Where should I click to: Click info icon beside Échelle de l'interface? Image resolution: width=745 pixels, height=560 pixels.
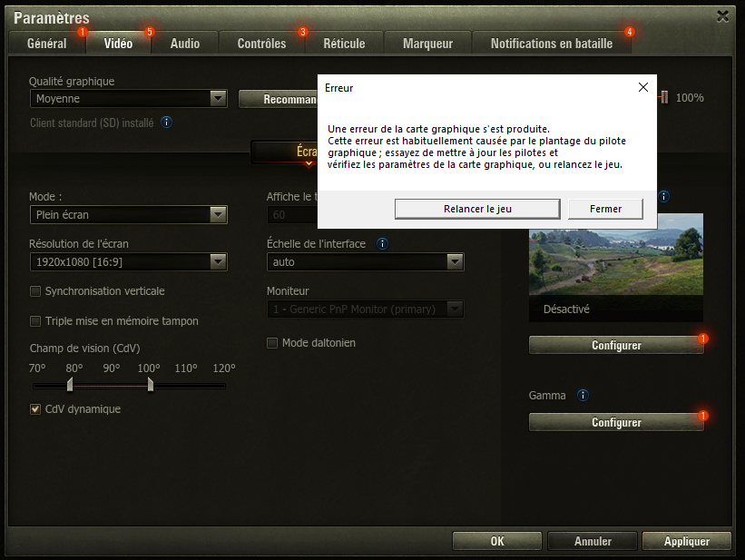[x=383, y=243]
